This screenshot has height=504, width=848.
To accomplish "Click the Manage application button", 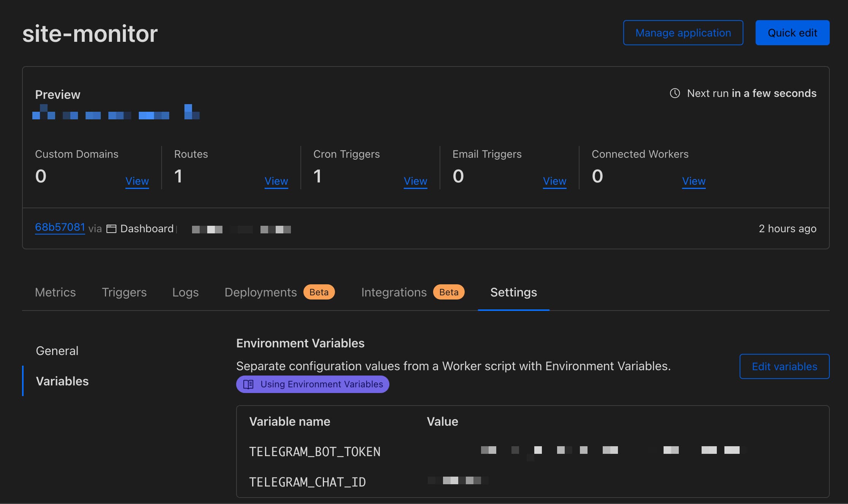I will (683, 33).
